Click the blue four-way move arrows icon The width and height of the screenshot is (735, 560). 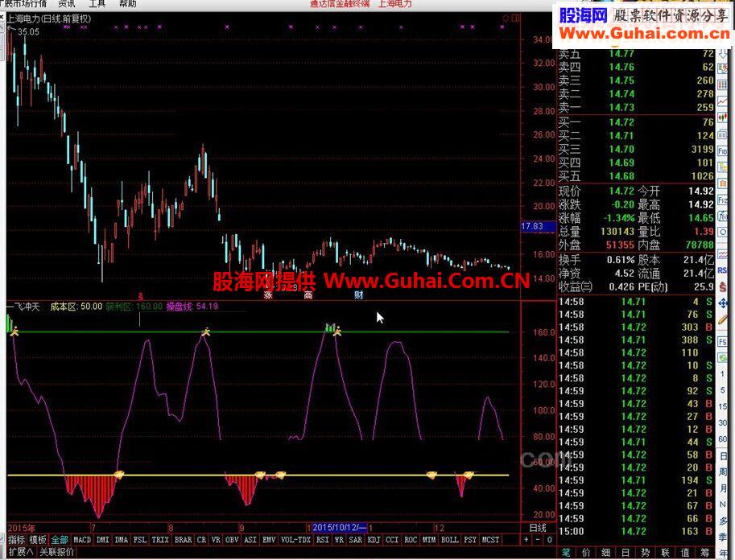pos(722,303)
